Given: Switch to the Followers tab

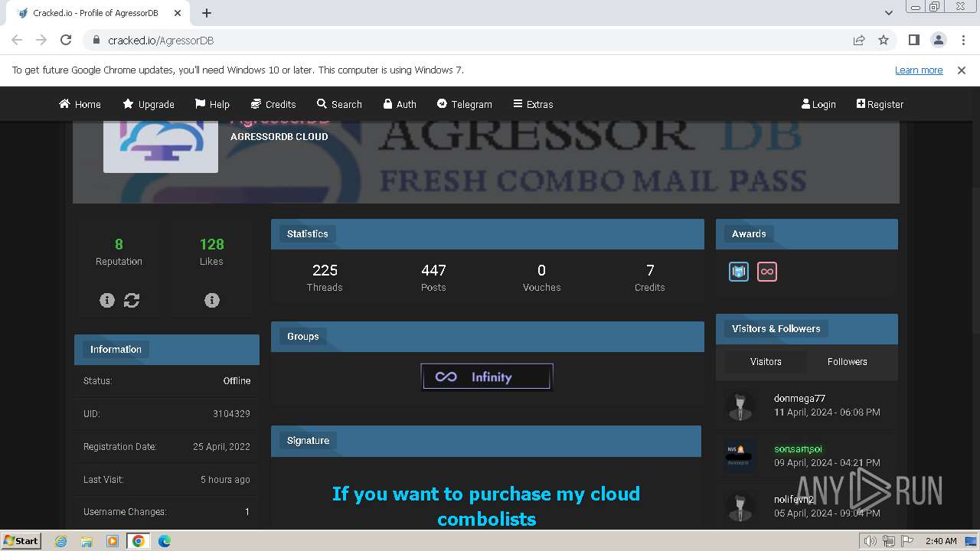Looking at the screenshot, I should tap(848, 361).
